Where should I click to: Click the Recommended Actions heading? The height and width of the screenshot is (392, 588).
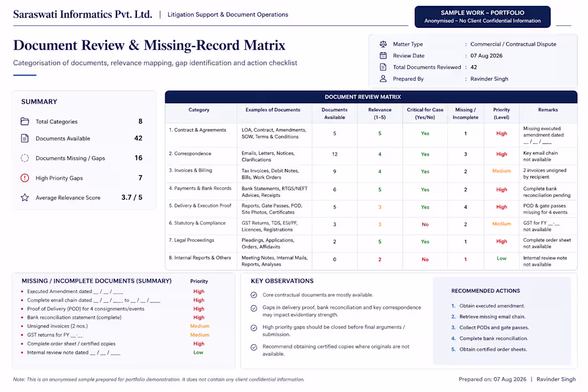pos(485,291)
